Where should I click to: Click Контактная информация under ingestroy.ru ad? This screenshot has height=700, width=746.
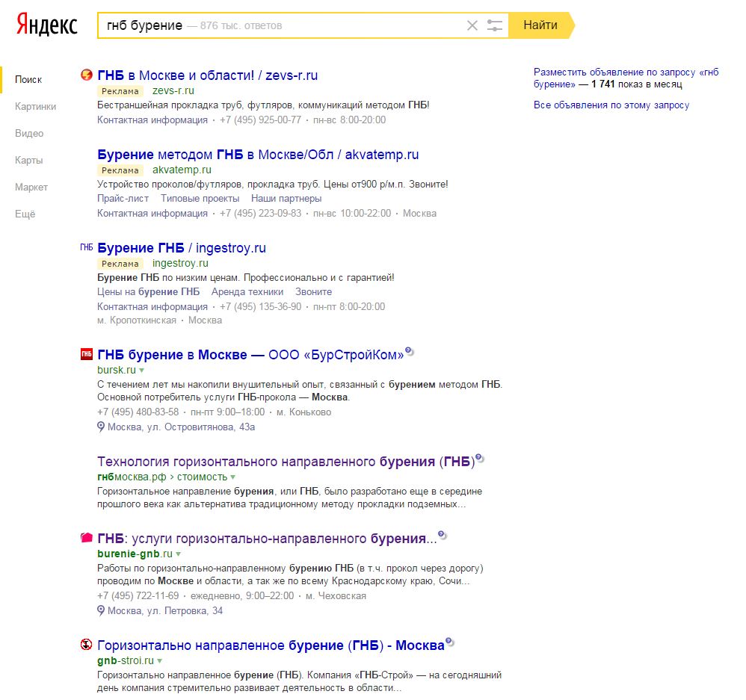(152, 306)
